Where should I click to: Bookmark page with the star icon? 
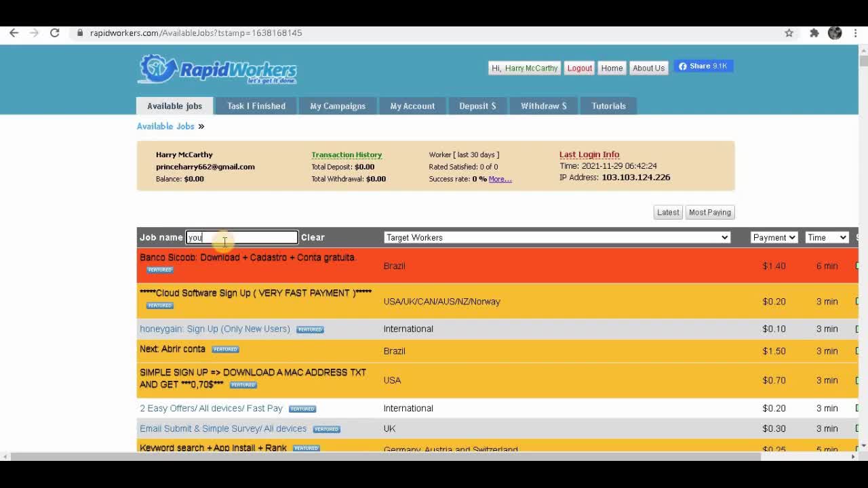pos(789,33)
